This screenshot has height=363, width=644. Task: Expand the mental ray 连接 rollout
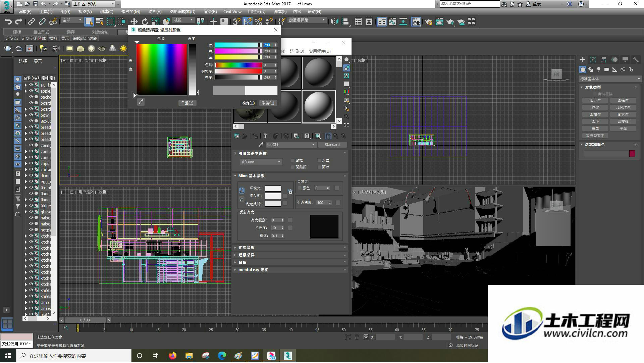290,270
